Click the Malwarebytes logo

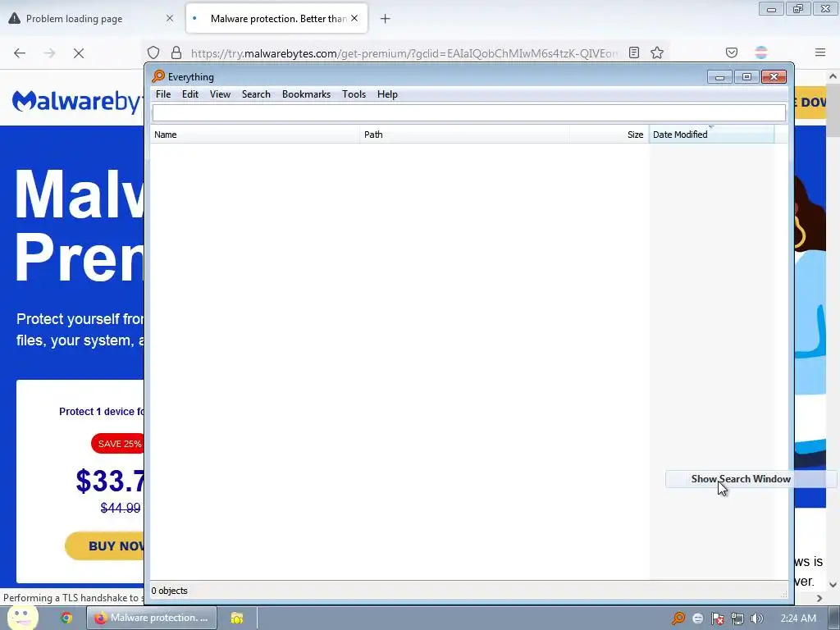78,101
